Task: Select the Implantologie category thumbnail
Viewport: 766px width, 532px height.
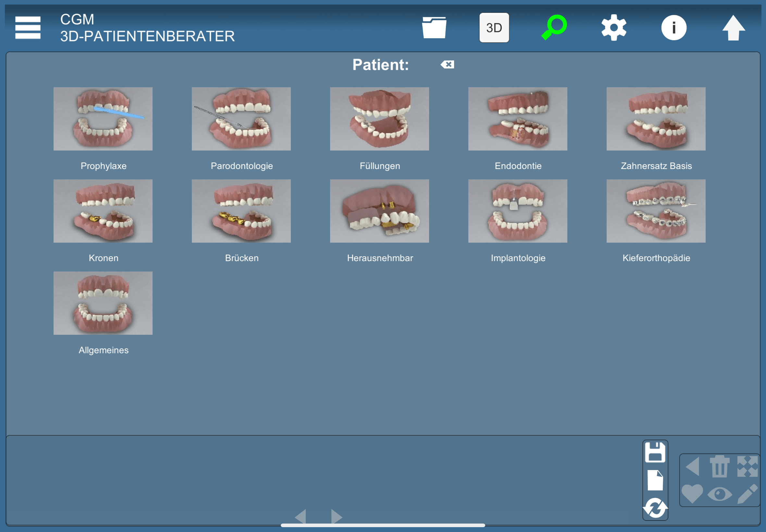Action: [518, 211]
